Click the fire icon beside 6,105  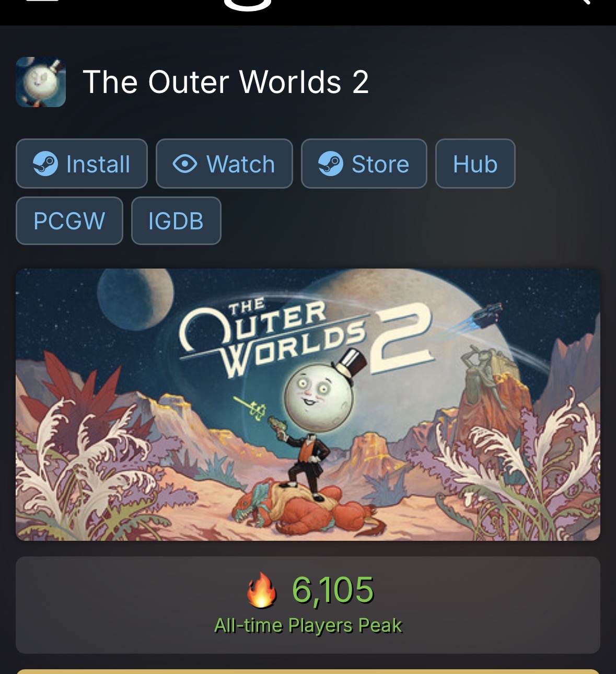tap(261, 589)
